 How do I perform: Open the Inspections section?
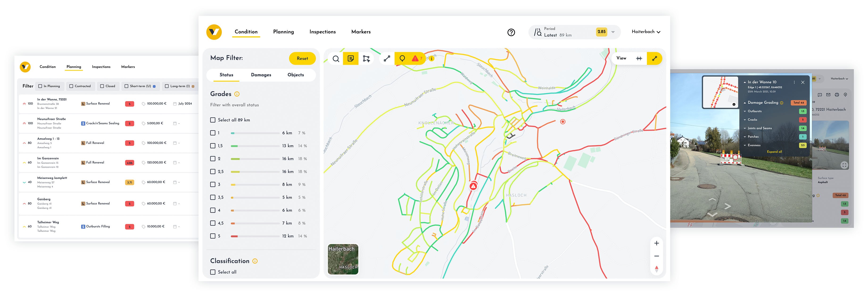tap(322, 32)
